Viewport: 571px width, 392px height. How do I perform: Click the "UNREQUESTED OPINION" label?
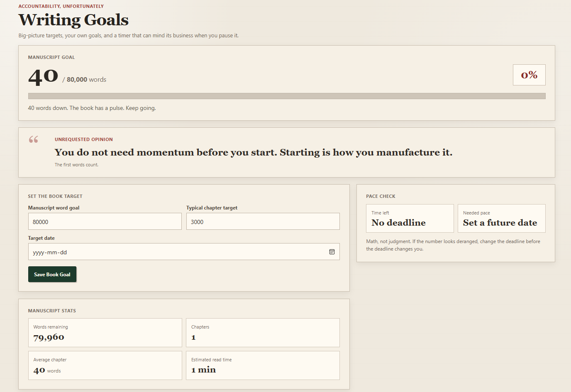(x=84, y=139)
